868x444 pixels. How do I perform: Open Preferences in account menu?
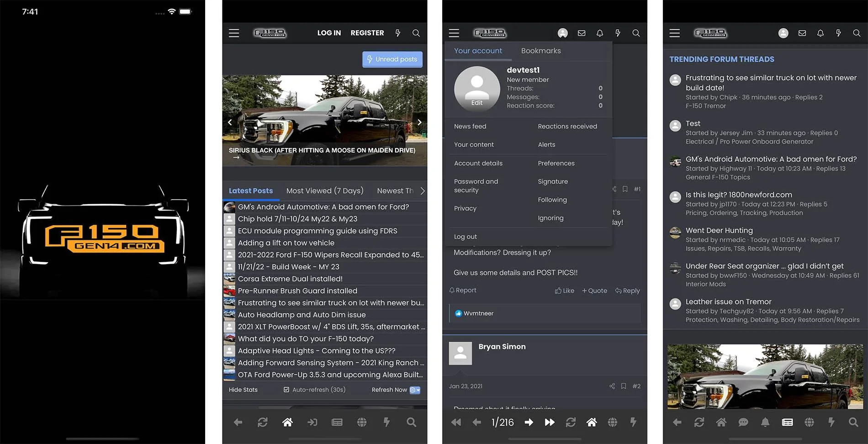tap(556, 163)
